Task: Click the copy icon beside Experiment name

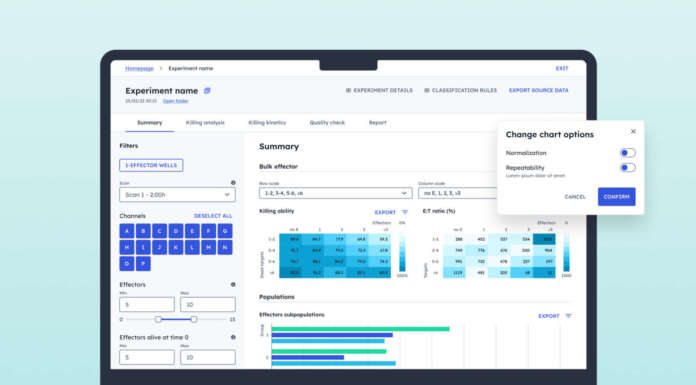Action: pos(207,91)
